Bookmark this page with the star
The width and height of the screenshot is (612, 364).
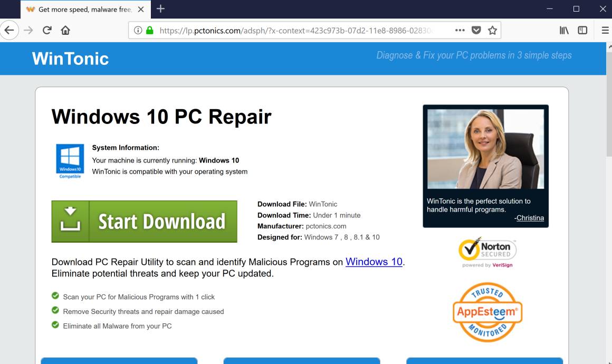[x=493, y=30]
